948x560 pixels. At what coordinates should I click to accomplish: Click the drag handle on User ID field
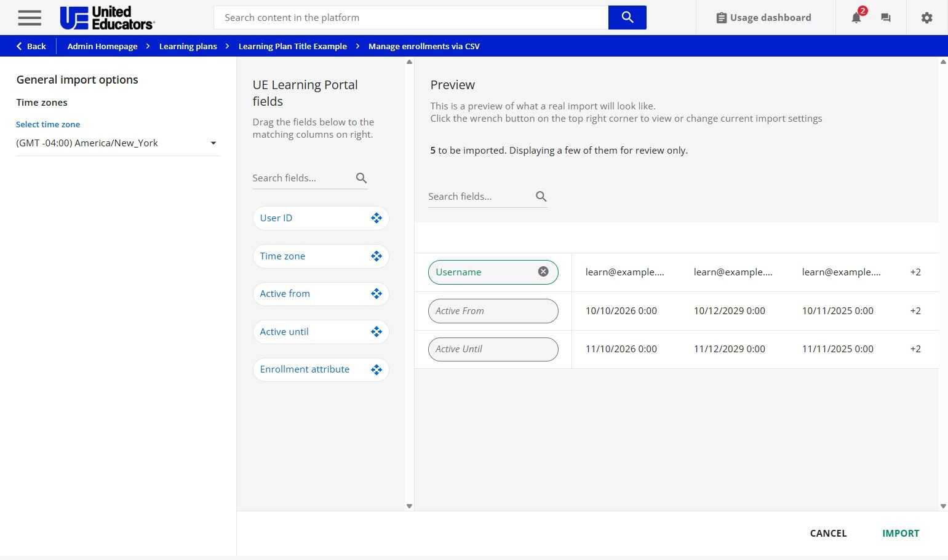[376, 218]
